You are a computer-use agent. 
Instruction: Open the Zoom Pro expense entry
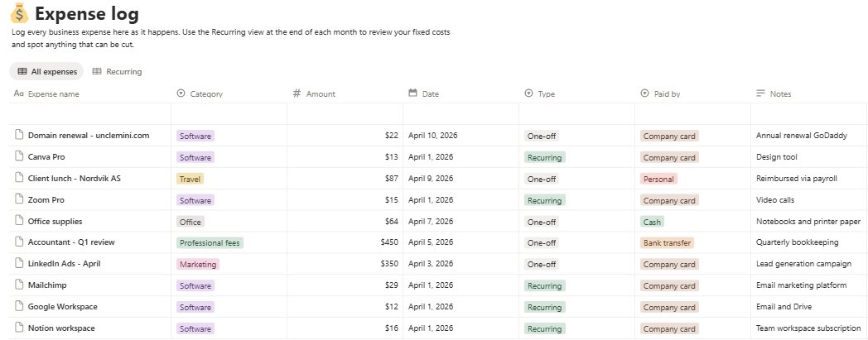46,199
